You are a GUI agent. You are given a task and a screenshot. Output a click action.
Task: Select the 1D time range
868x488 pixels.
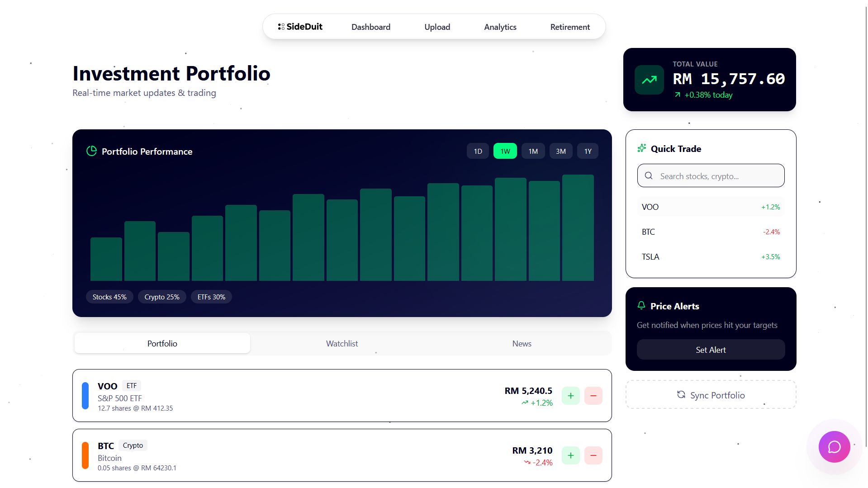coord(478,151)
